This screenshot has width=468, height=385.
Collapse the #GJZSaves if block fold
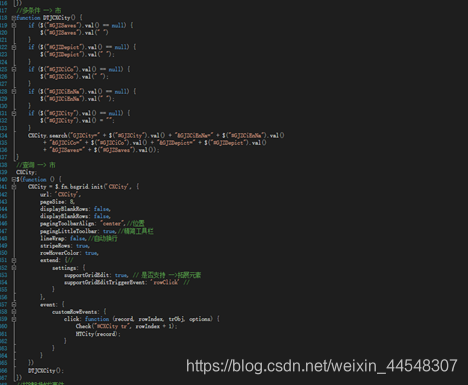(14, 25)
